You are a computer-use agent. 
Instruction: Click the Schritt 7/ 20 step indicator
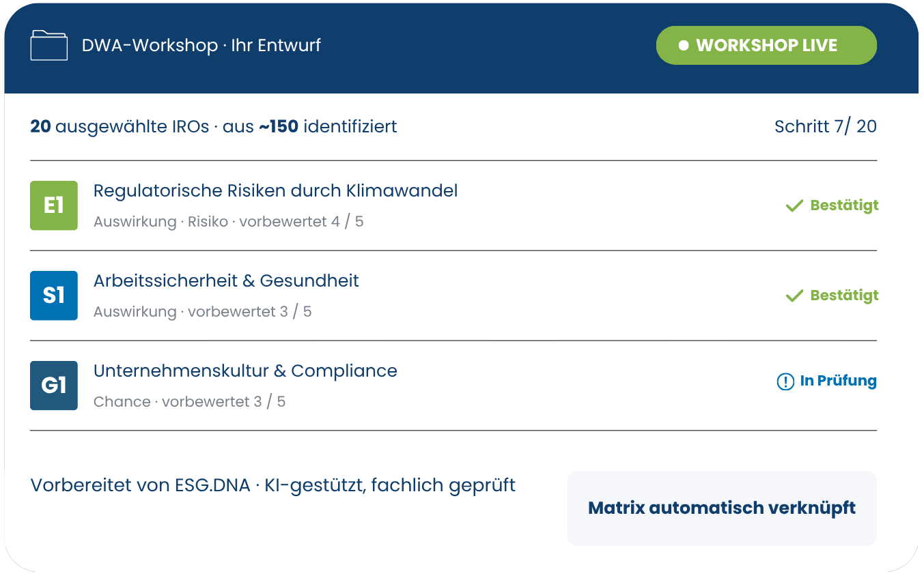[826, 126]
